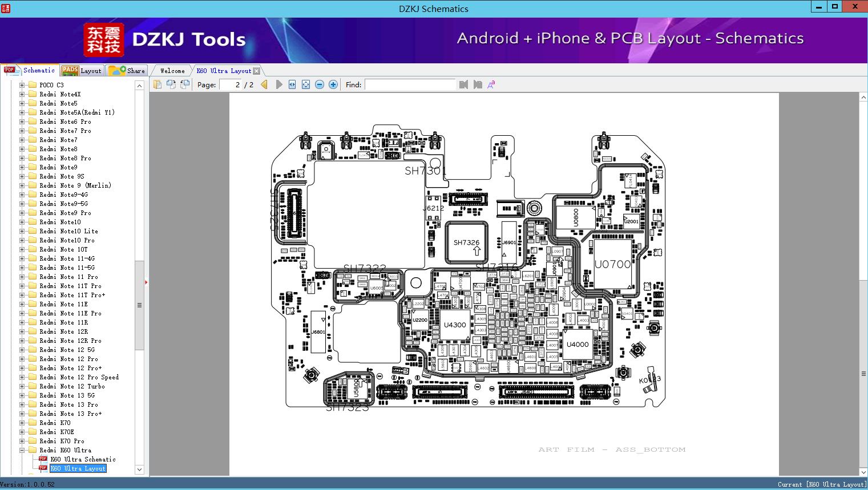This screenshot has height=490, width=868.
Task: Click the Redmi Note 9S folder icon
Action: (33, 176)
